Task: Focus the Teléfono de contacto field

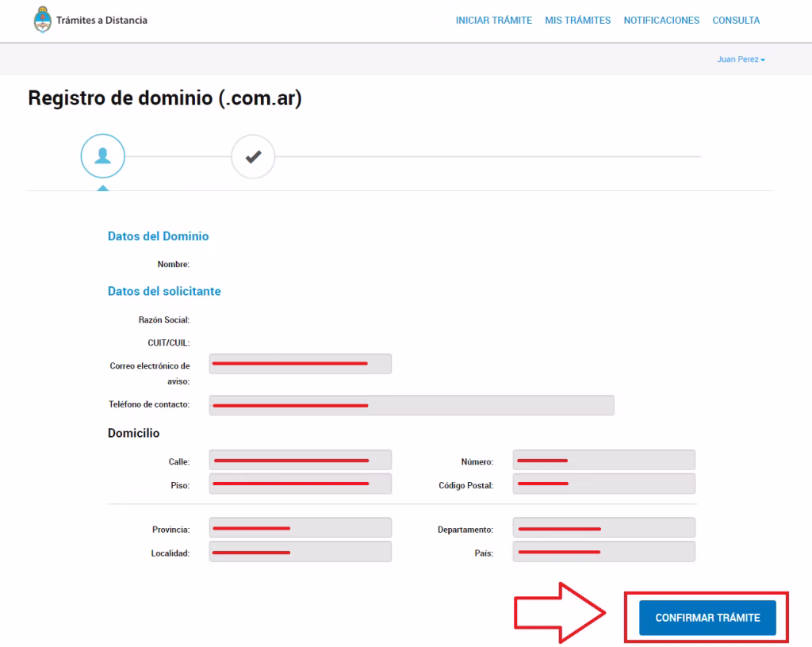Action: point(412,405)
